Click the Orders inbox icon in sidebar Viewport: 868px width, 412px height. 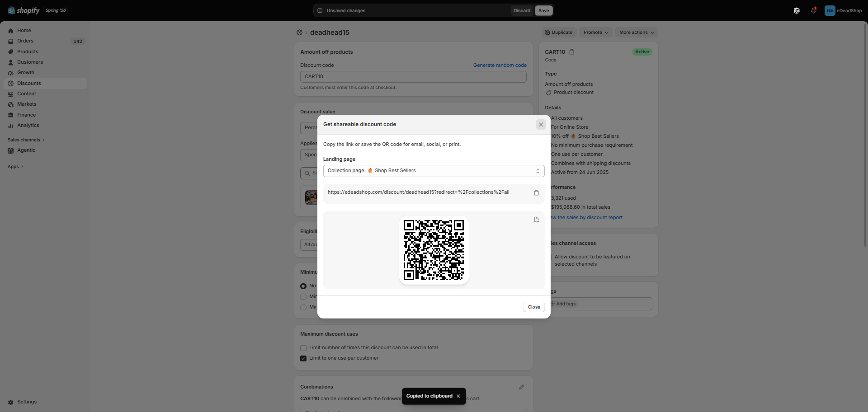(x=11, y=41)
